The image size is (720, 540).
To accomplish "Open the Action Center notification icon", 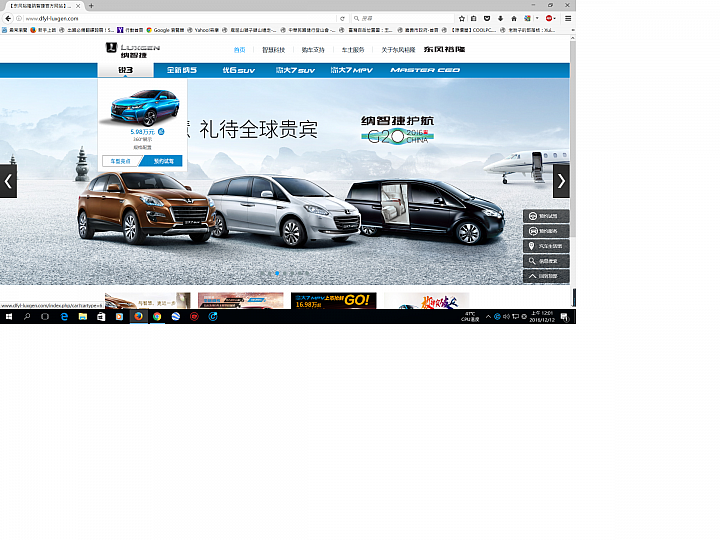I will [x=565, y=316].
